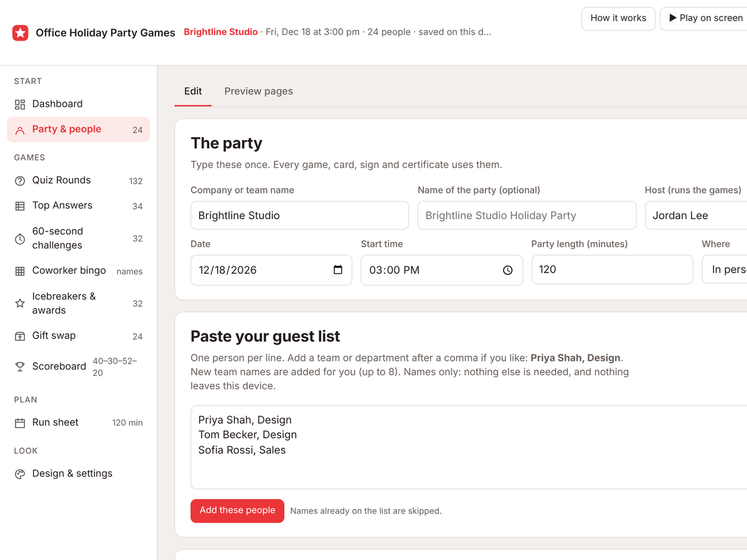Click the Run sheet calendar icon
This screenshot has height=560, width=747.
[20, 422]
